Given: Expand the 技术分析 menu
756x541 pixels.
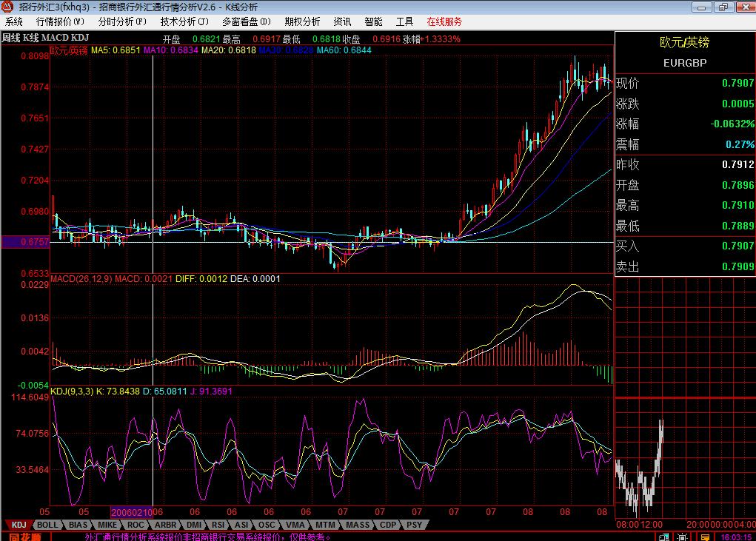Looking at the screenshot, I should [x=184, y=21].
